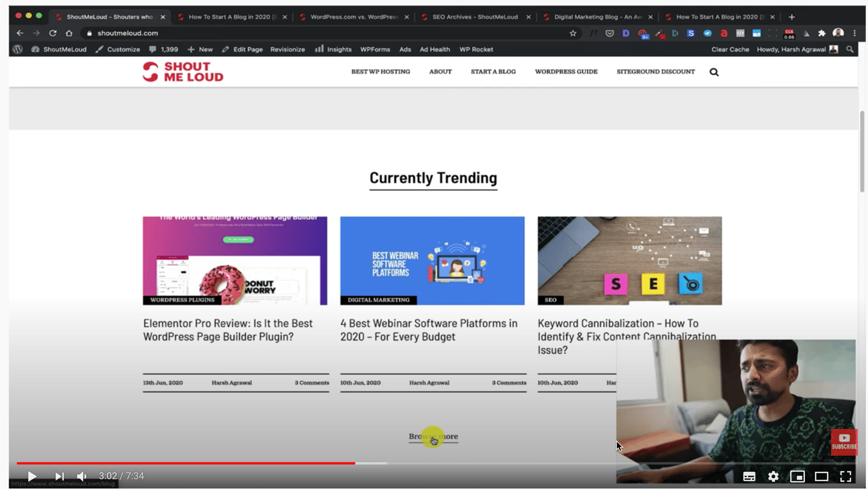Mute the video volume
This screenshot has height=490, width=868.
tap(82, 476)
